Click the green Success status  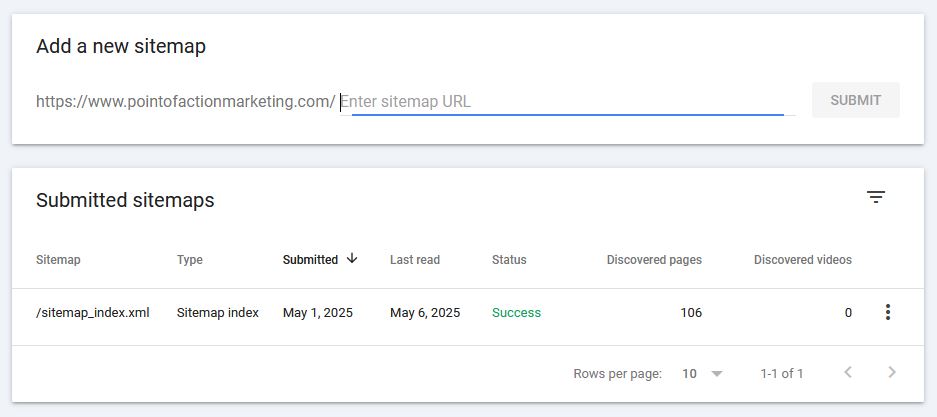pos(516,312)
